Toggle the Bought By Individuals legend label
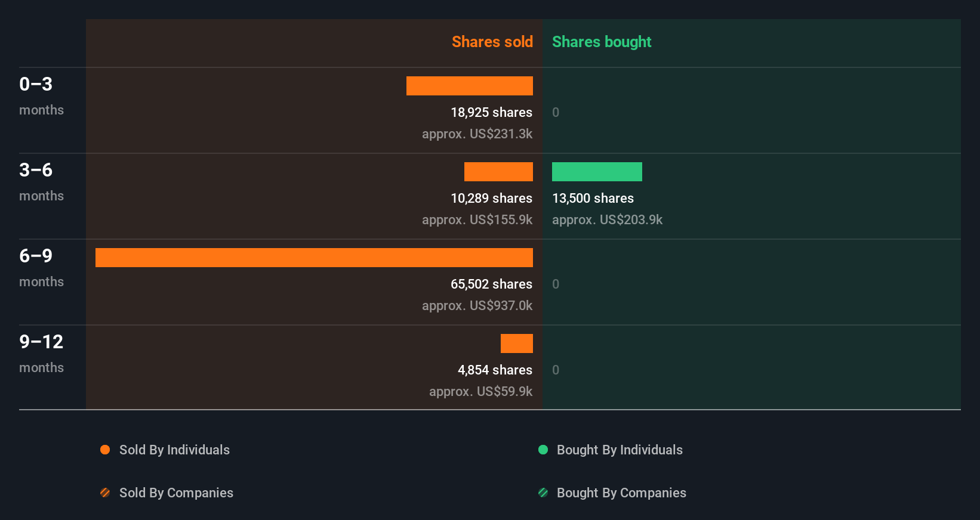The height and width of the screenshot is (520, 980). coord(620,450)
